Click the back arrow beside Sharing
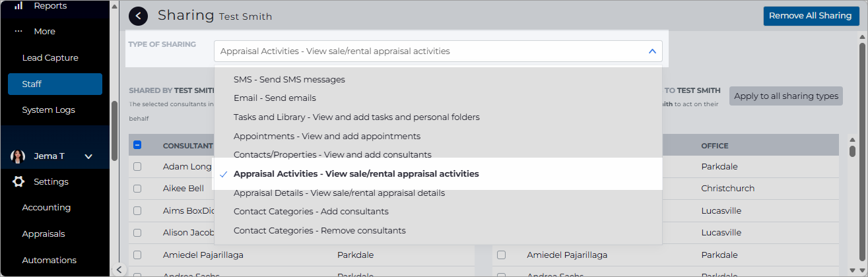 point(139,16)
